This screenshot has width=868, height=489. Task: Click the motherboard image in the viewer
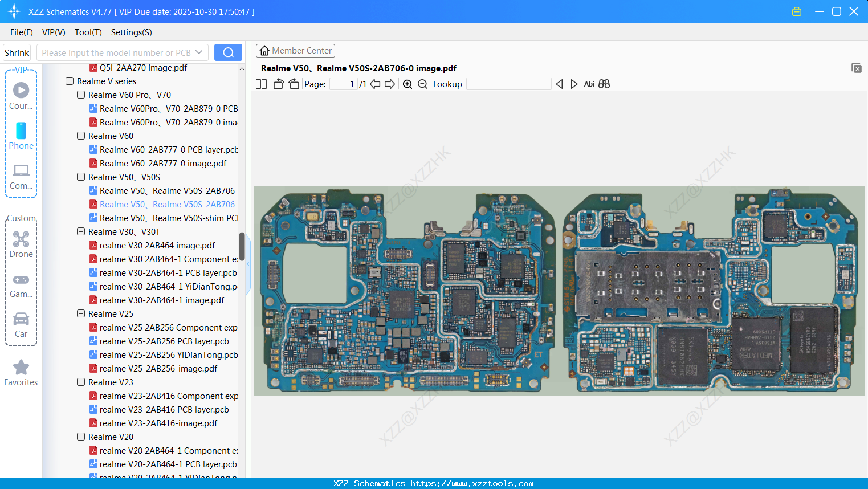[559, 291]
